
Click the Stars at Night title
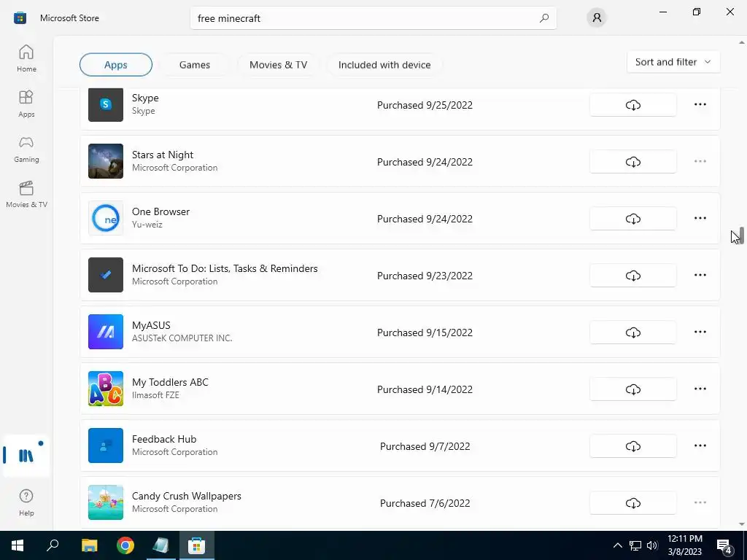[163, 155]
